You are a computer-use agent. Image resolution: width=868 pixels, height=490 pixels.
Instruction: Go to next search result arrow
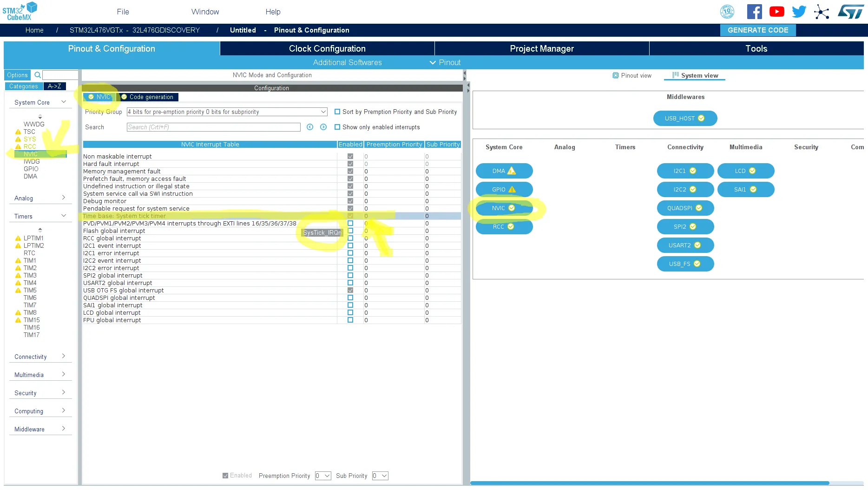click(x=323, y=127)
